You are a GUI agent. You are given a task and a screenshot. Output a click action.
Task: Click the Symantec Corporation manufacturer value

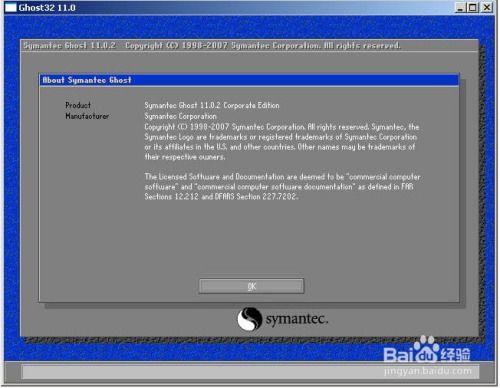tap(180, 116)
